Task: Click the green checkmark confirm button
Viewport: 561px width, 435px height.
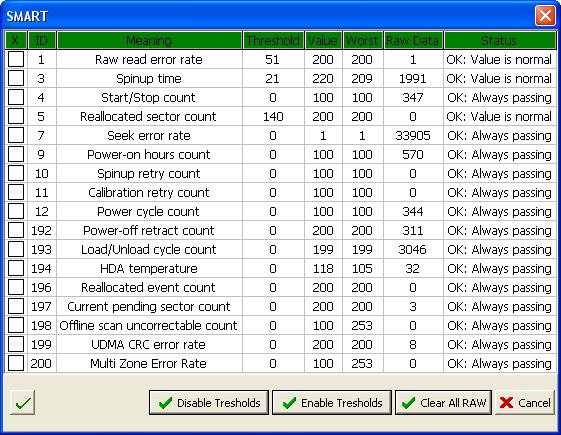Action: (22, 403)
